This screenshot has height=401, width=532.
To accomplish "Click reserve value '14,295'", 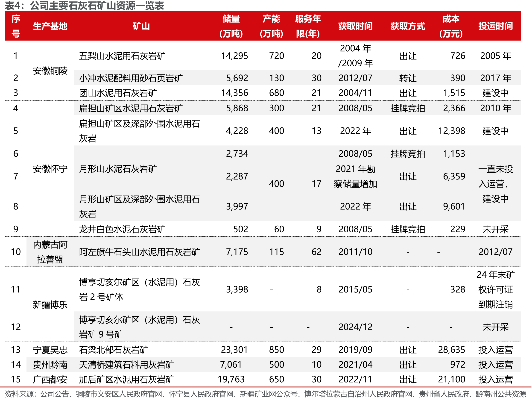I will tap(234, 56).
